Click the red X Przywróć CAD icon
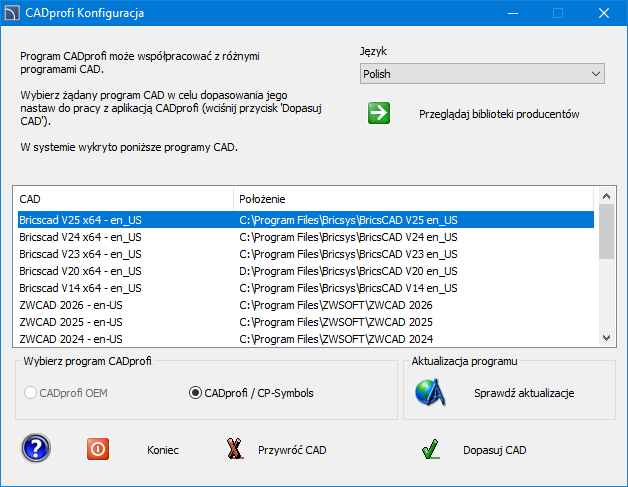The width and height of the screenshot is (628, 487). click(235, 449)
